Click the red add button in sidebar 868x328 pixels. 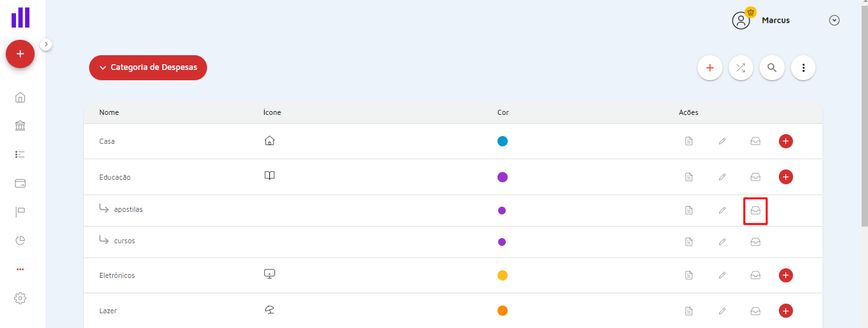coord(20,54)
